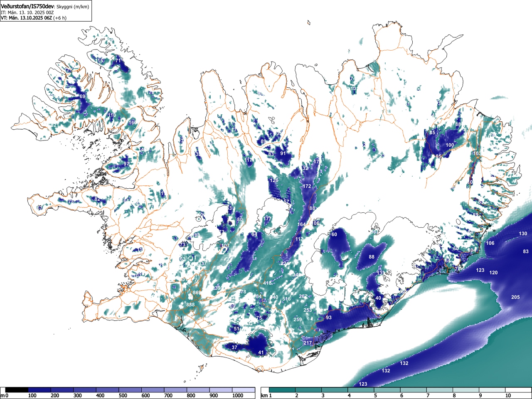
Task: Click the visibility value 117 on the map
Action: click(249, 160)
